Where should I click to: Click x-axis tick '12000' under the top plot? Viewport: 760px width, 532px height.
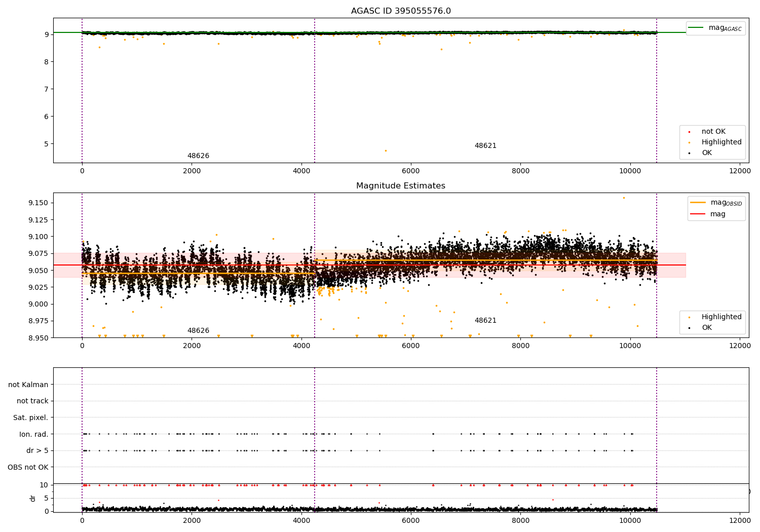tap(740, 171)
